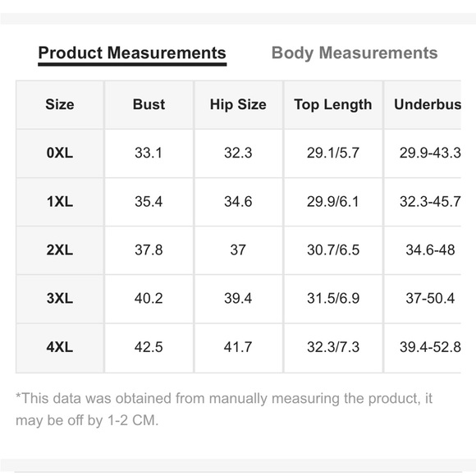
Task: Click the 37-50.4 underbust cell
Action: tap(423, 299)
